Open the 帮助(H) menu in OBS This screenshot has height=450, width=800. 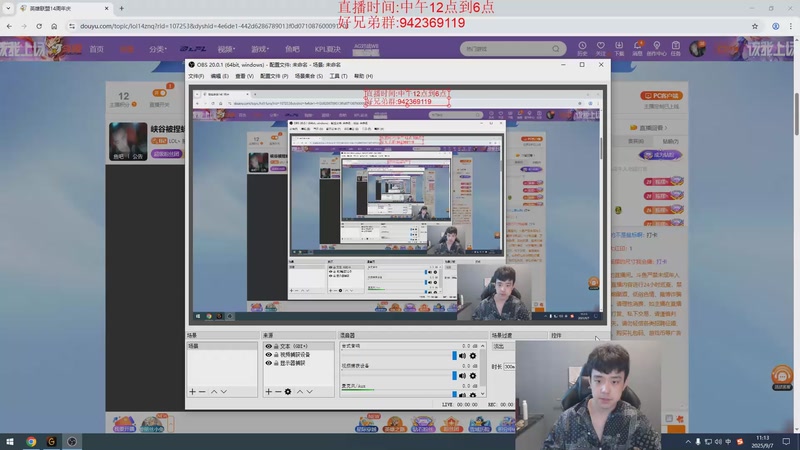pyautogui.click(x=363, y=76)
